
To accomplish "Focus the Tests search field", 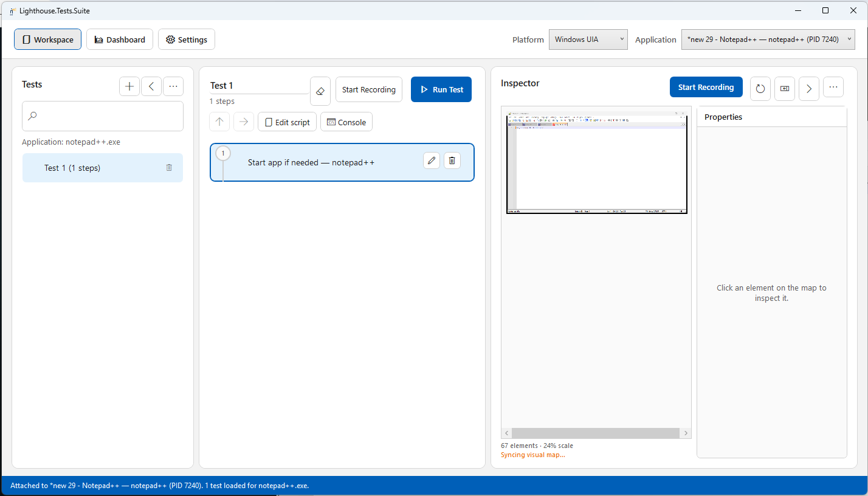I will 103,116.
